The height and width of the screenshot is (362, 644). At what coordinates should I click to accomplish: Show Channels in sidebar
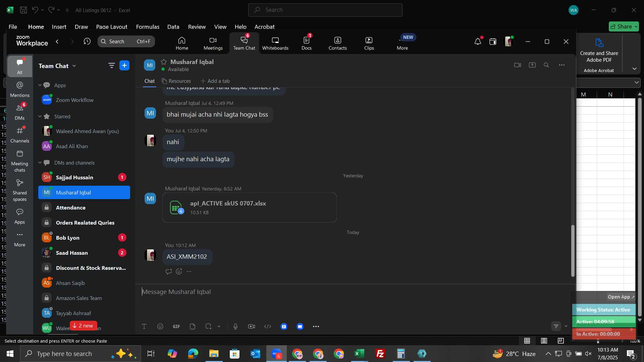pyautogui.click(x=20, y=135)
